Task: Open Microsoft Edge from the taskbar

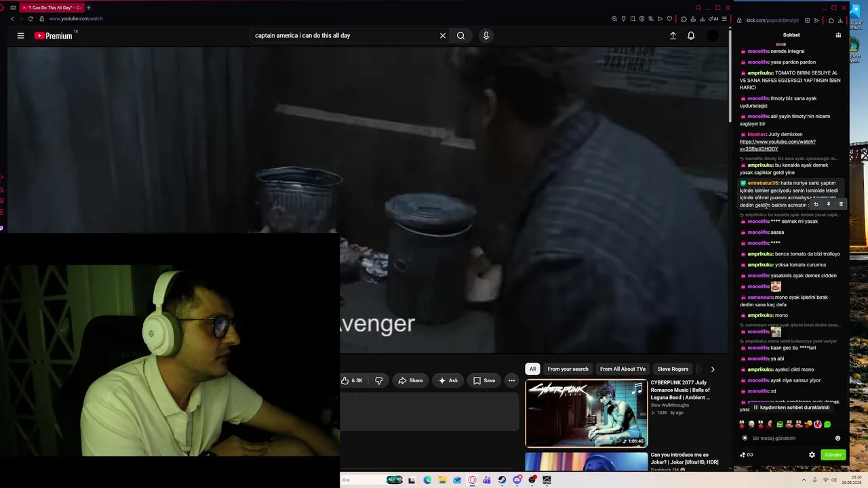Action: coord(427,480)
